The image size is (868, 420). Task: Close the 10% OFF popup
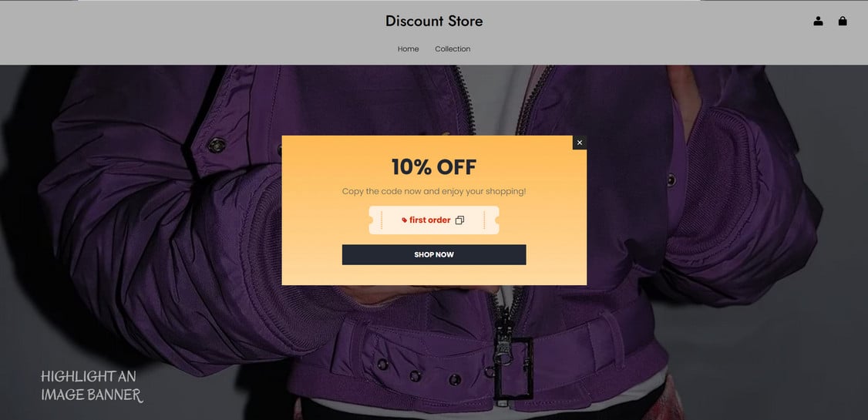pos(580,143)
